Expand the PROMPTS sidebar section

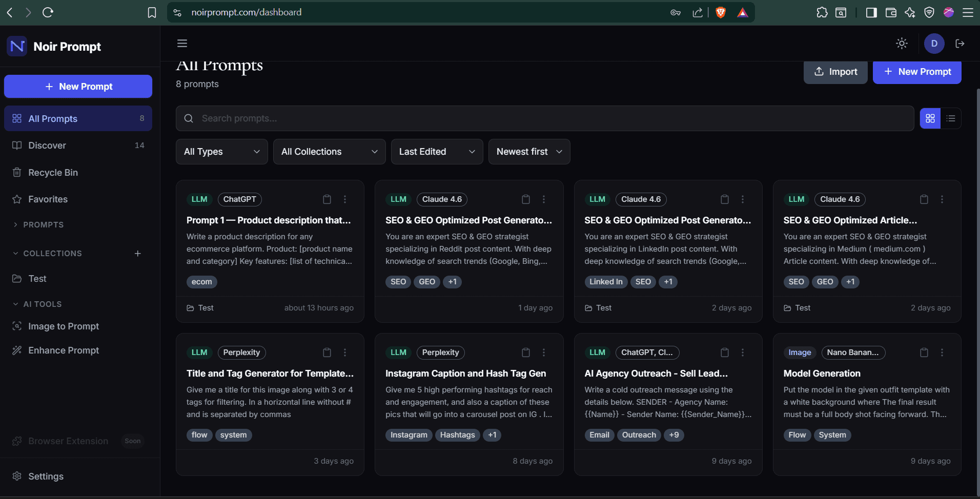[x=38, y=225]
